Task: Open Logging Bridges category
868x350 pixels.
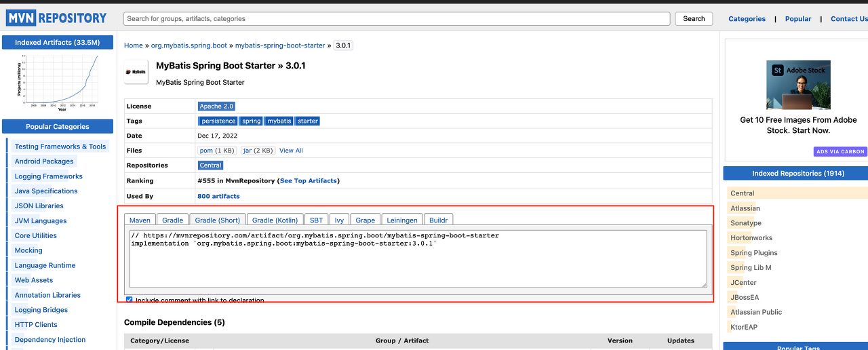Action: [x=41, y=310]
